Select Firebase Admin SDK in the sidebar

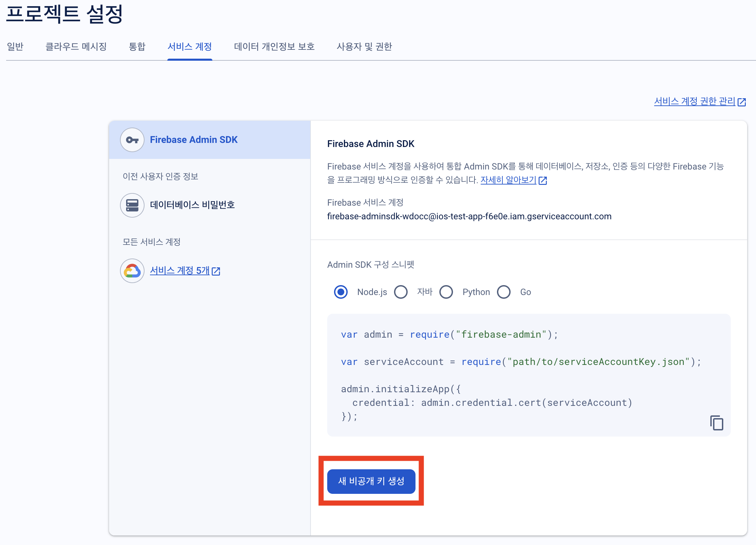210,140
